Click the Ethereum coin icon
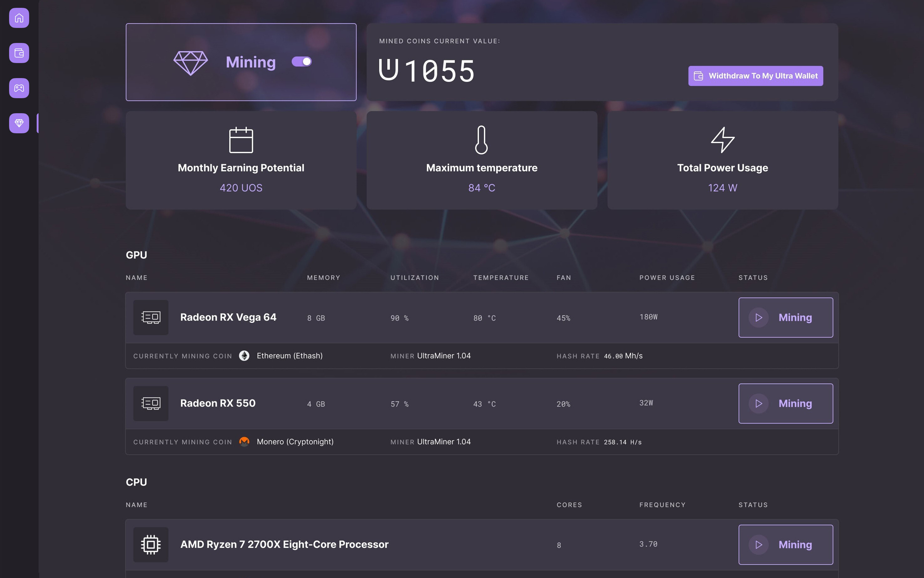Screen dimensions: 924x578 pos(244,356)
